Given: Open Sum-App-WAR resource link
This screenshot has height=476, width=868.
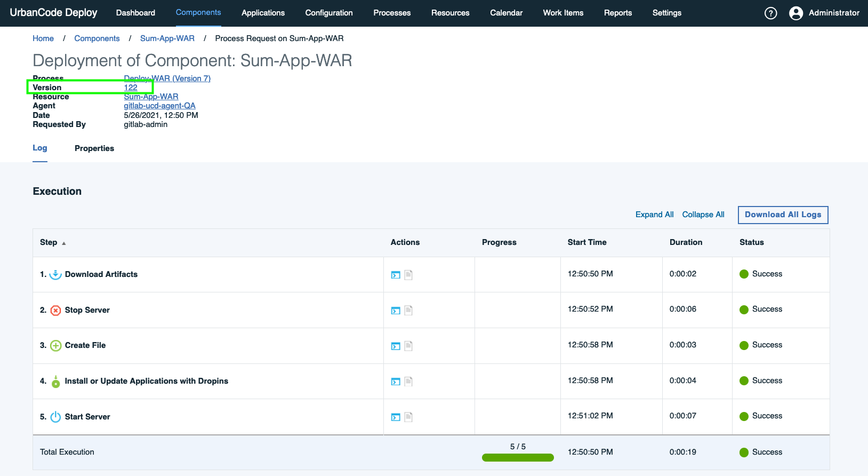Looking at the screenshot, I should point(151,97).
